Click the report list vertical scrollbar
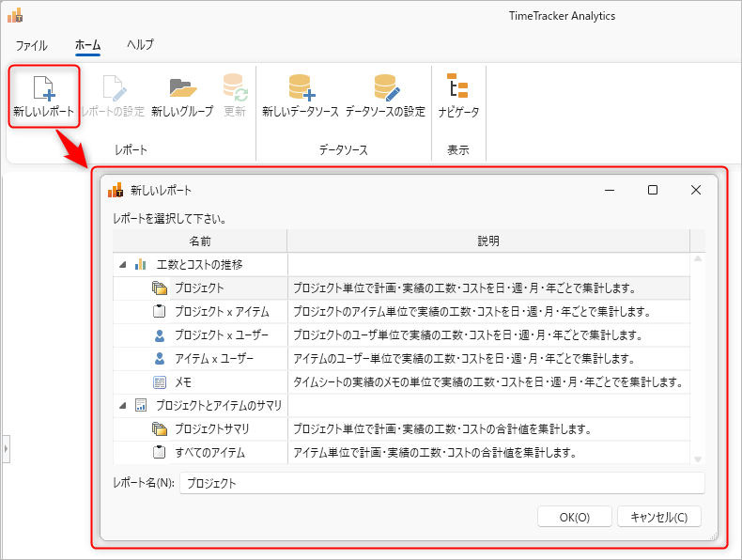The image size is (742, 560). [x=697, y=357]
